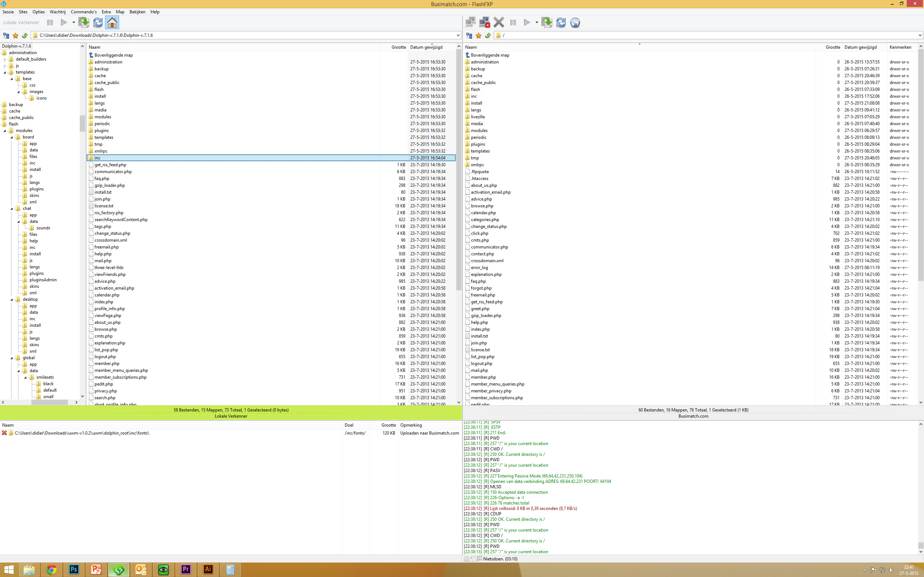Open the Wachtrij menu
Viewport: 924px width, 577px height.
tap(58, 12)
